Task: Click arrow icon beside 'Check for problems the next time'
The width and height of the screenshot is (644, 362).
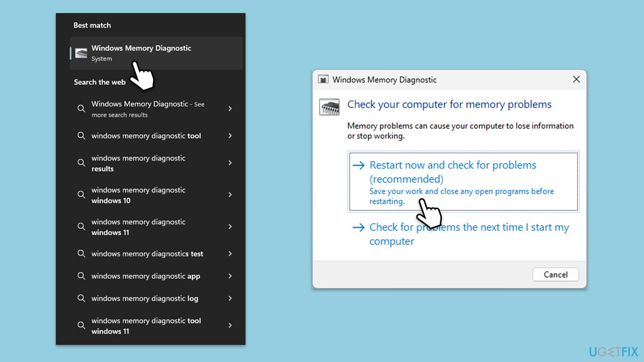Action: [x=358, y=227]
